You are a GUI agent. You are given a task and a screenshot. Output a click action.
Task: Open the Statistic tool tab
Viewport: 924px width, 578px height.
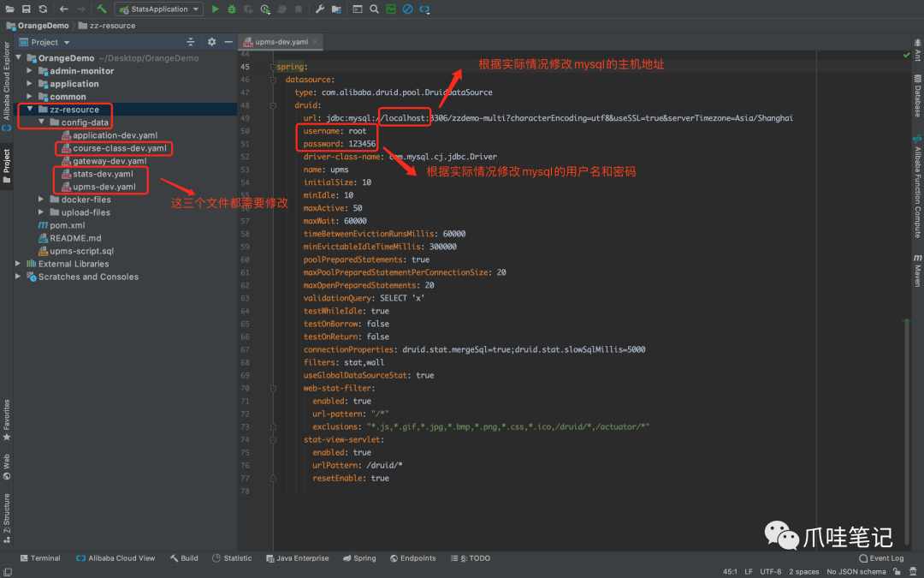(232, 558)
